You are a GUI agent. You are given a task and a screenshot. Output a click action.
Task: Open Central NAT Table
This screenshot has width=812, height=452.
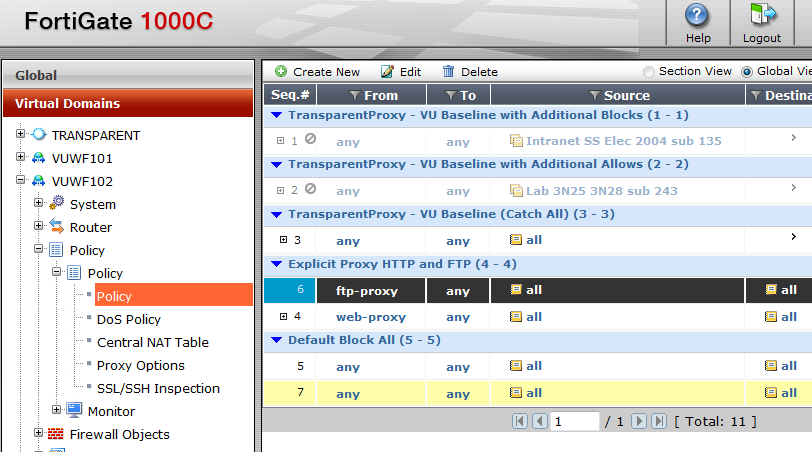pyautogui.click(x=153, y=342)
